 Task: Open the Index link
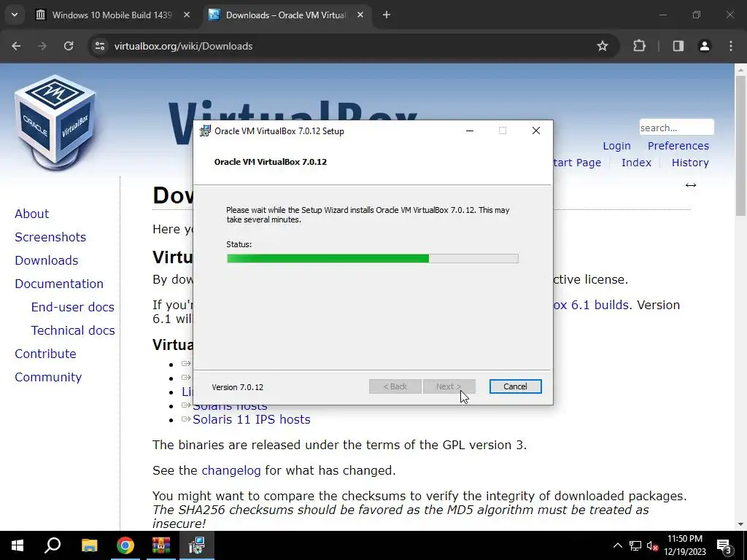click(636, 163)
